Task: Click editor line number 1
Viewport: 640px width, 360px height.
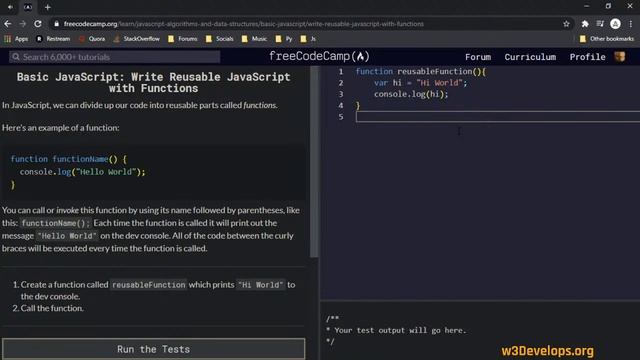Action: coord(341,71)
